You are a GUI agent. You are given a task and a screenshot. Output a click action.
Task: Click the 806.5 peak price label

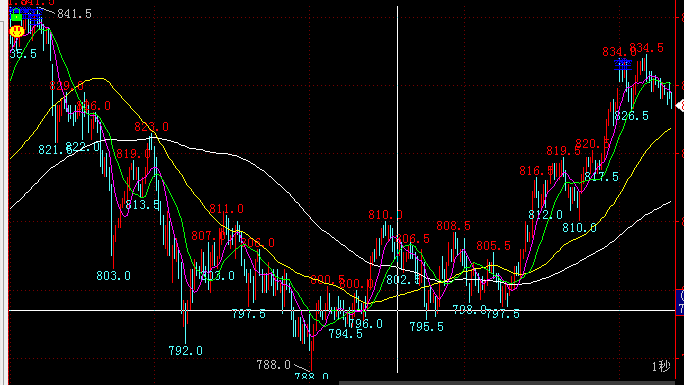click(413, 238)
